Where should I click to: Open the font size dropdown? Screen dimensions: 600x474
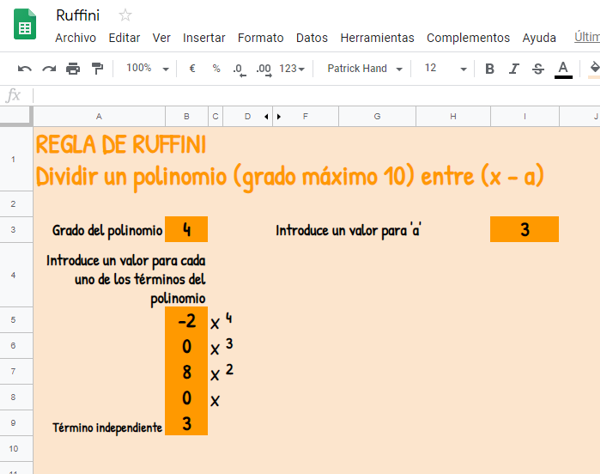[446, 68]
